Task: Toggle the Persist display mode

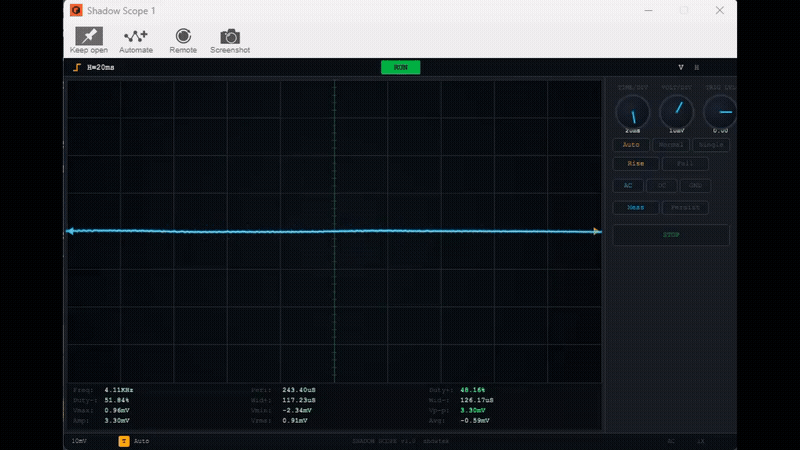Action: pyautogui.click(x=685, y=208)
